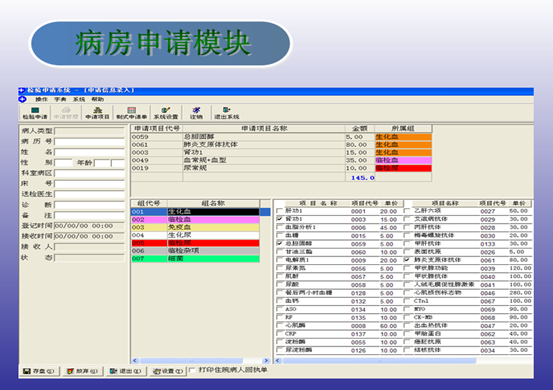Click the 申请项目名称 column header
Image resolution: width=553 pixels, height=390 pixels.
pyautogui.click(x=264, y=129)
